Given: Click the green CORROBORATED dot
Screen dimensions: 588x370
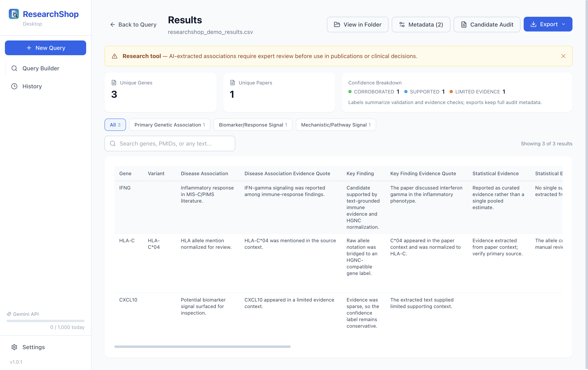Looking at the screenshot, I should (x=350, y=92).
